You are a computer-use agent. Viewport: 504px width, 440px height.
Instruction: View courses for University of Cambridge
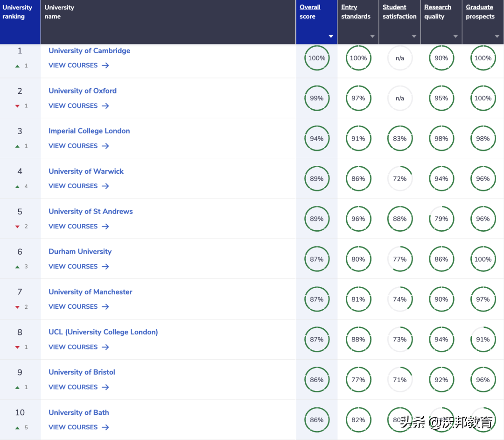coord(79,65)
